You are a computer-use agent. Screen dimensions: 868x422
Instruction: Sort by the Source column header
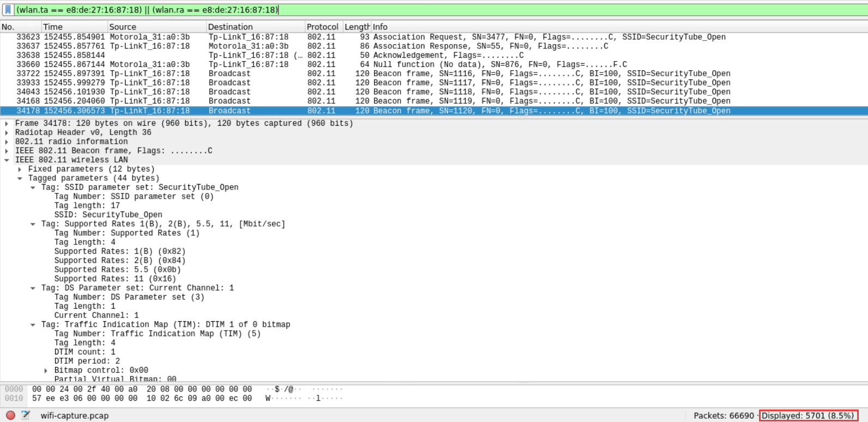pos(157,27)
